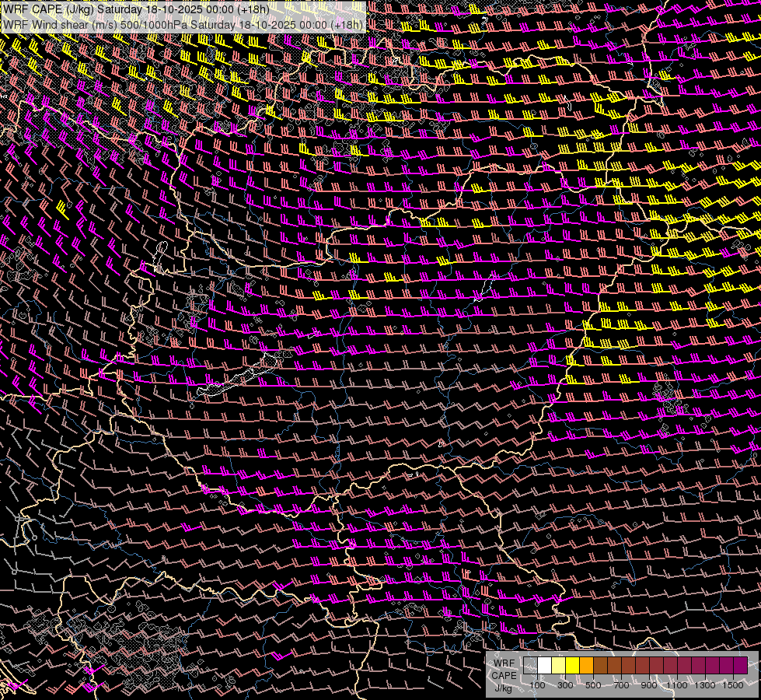The width and height of the screenshot is (761, 700).
Task: Pick the bright yellow CAPE legend swatch
Action: pos(572,665)
